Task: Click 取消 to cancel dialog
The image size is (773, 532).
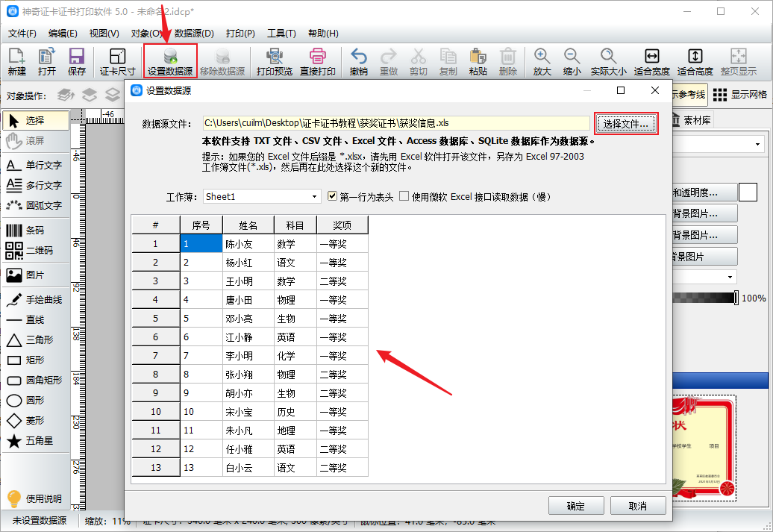Action: 638,506
